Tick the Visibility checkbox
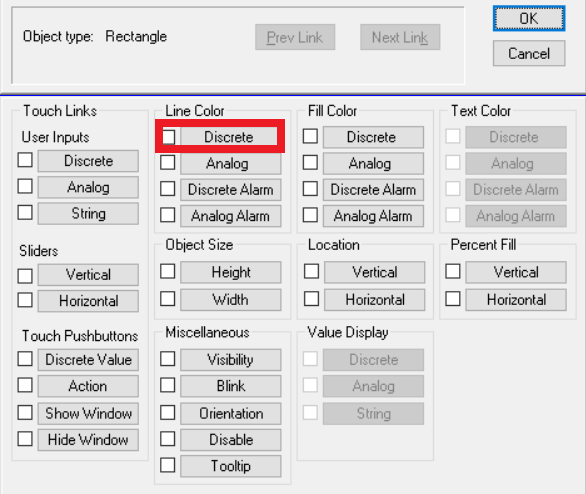This screenshot has width=586, height=494. tap(167, 359)
